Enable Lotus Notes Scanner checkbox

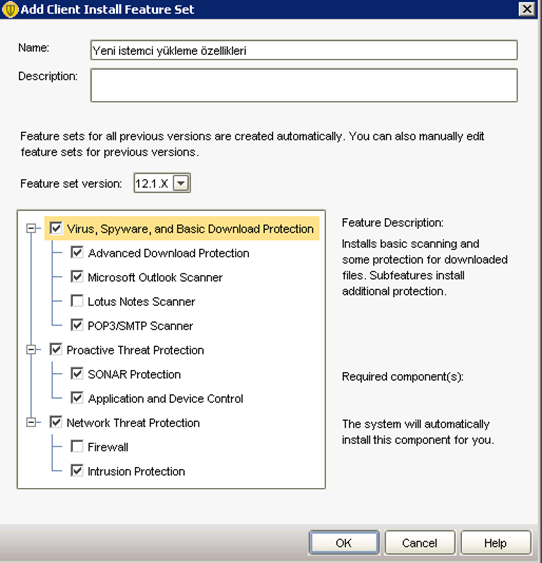tap(77, 301)
